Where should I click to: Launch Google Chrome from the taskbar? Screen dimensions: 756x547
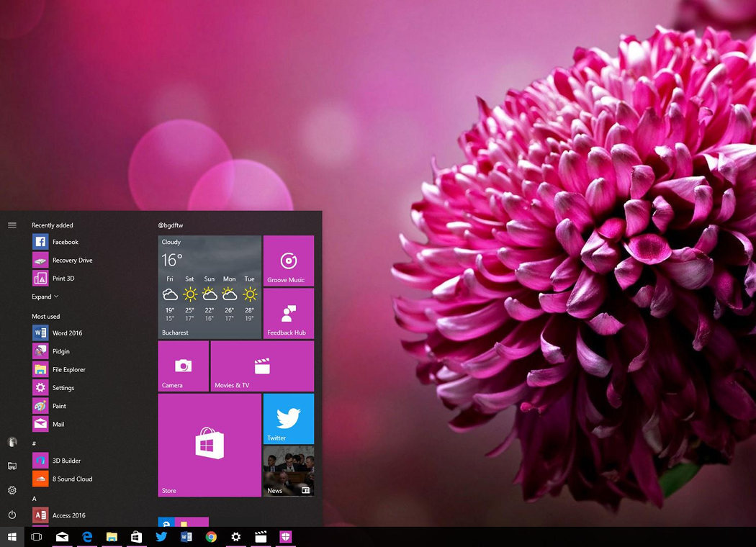point(212,537)
